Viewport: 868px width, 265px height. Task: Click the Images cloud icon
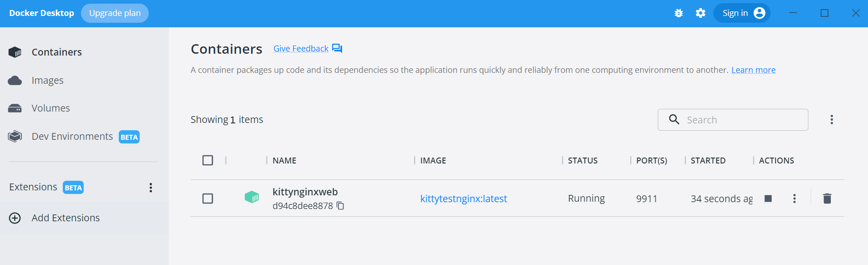[15, 81]
